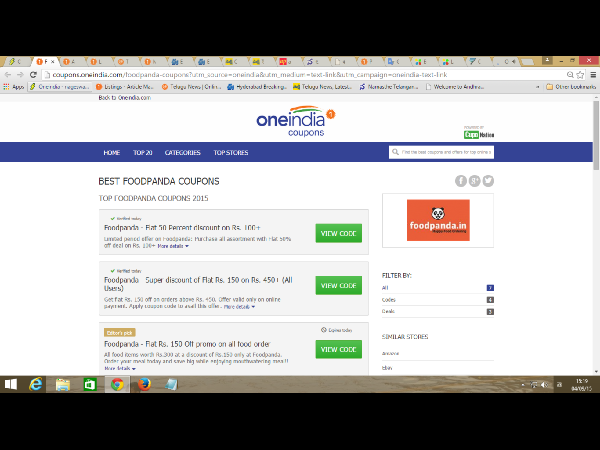Open the Windows Start menu

point(11,384)
